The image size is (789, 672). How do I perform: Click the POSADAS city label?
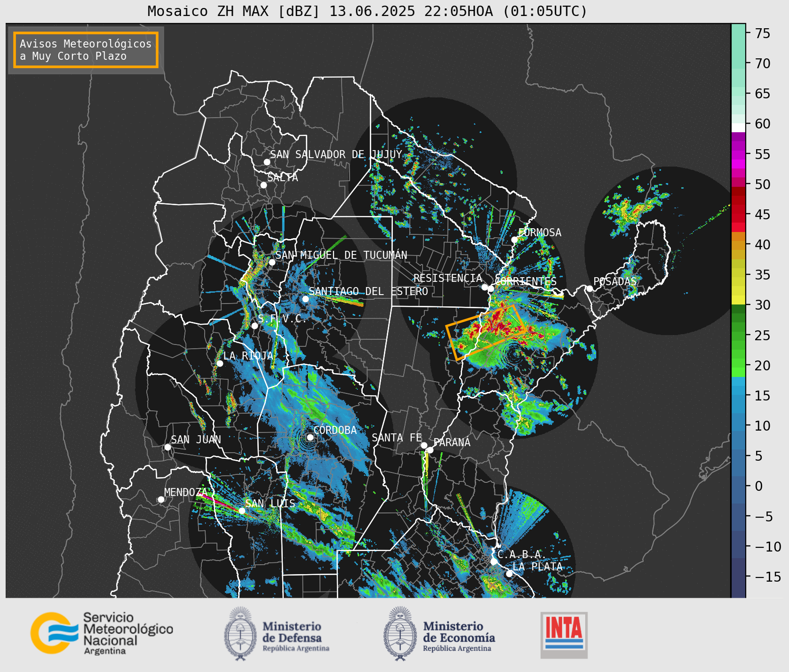point(615,281)
